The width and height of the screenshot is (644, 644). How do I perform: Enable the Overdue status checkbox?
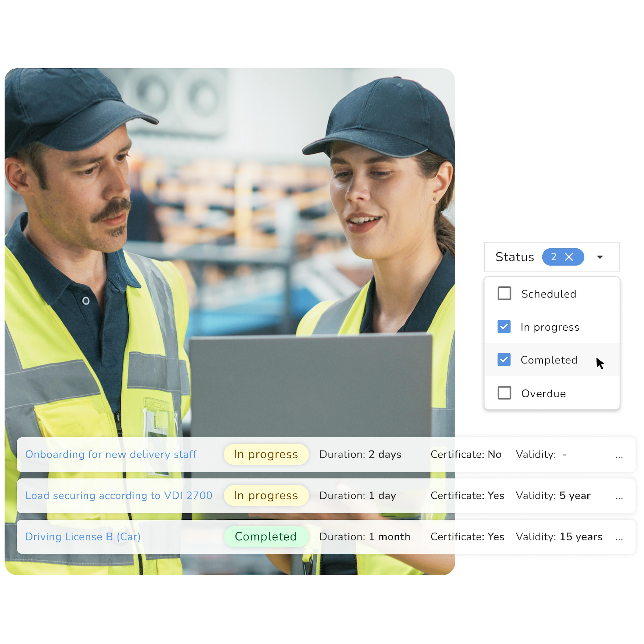click(504, 393)
